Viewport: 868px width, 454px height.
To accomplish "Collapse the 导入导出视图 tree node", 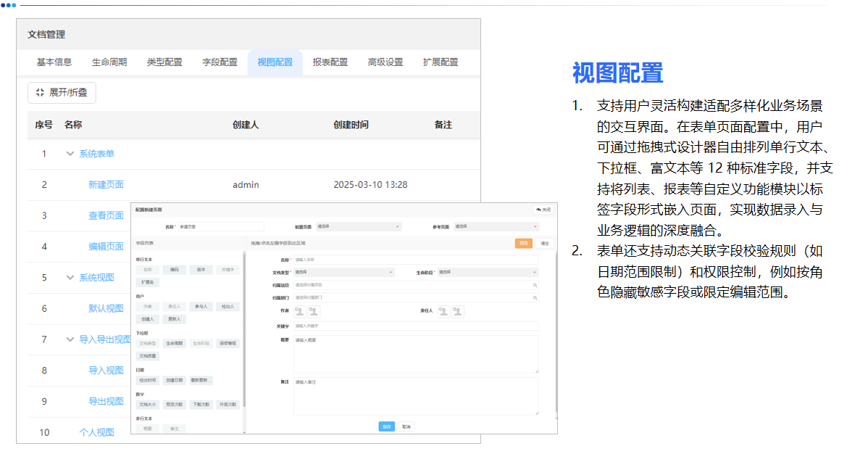I will tap(70, 339).
